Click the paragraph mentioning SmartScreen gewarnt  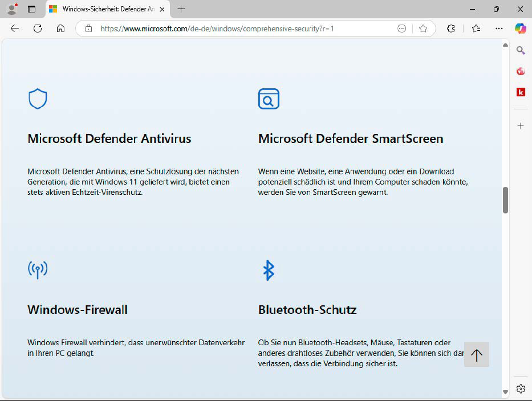(363, 182)
